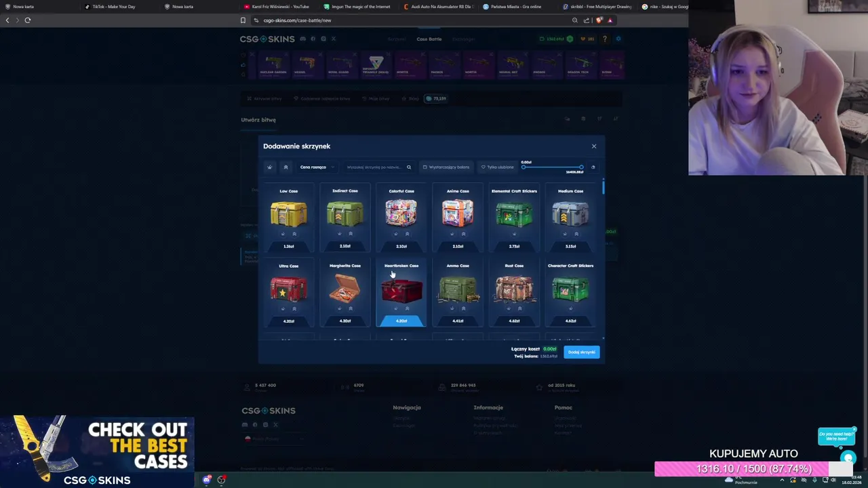
Task: Click the minimum price slider handle
Action: 523,167
